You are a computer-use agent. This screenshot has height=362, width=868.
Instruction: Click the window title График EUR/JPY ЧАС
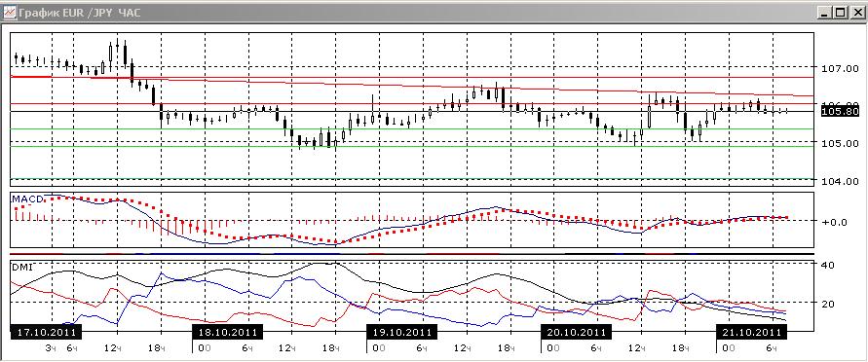pyautogui.click(x=79, y=12)
